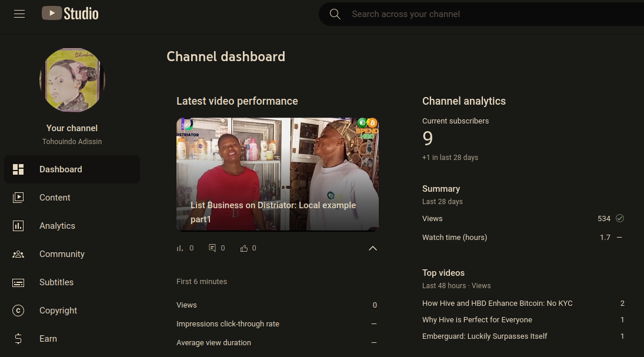Click the Content icon in sidebar
Screen dimensions: 644x357
[18, 198]
